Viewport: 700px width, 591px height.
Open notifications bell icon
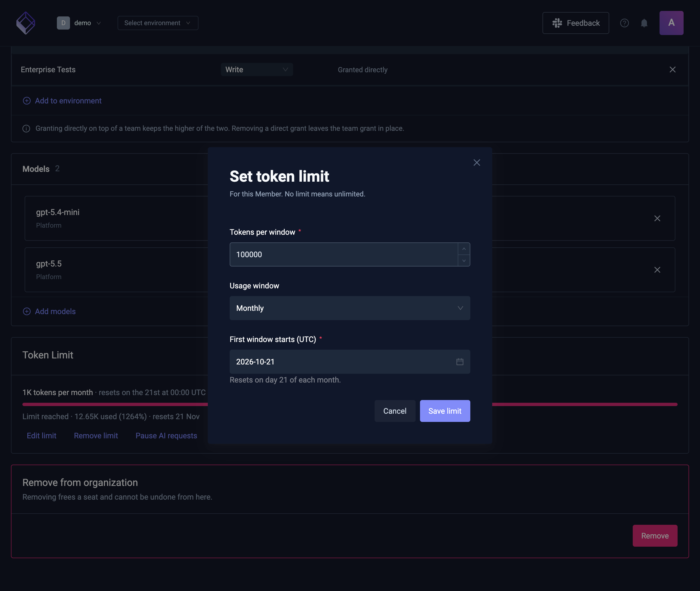644,23
